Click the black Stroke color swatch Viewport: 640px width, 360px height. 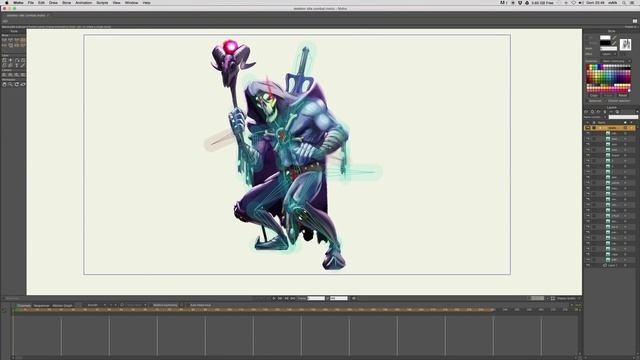point(605,43)
